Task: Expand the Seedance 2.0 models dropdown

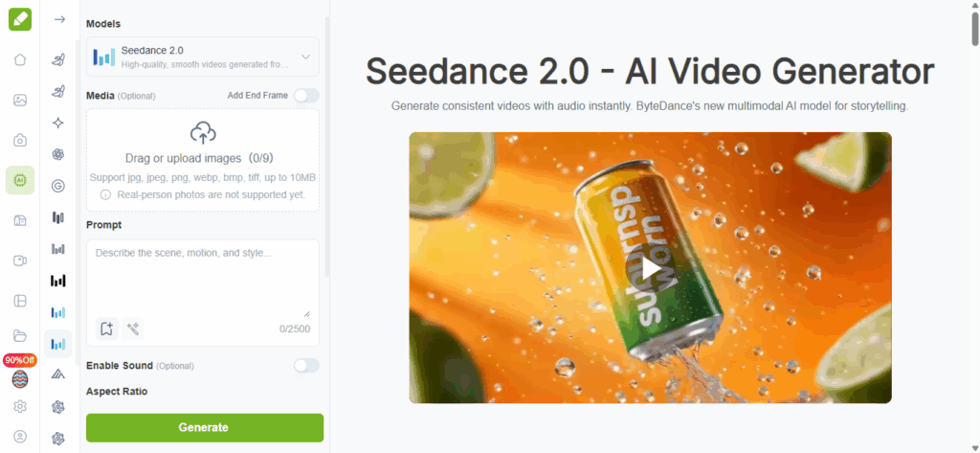Action: [203, 57]
